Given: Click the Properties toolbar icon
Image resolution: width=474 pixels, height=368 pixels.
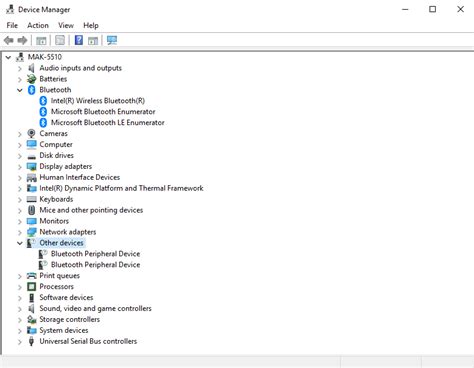Looking at the screenshot, I should 60,41.
